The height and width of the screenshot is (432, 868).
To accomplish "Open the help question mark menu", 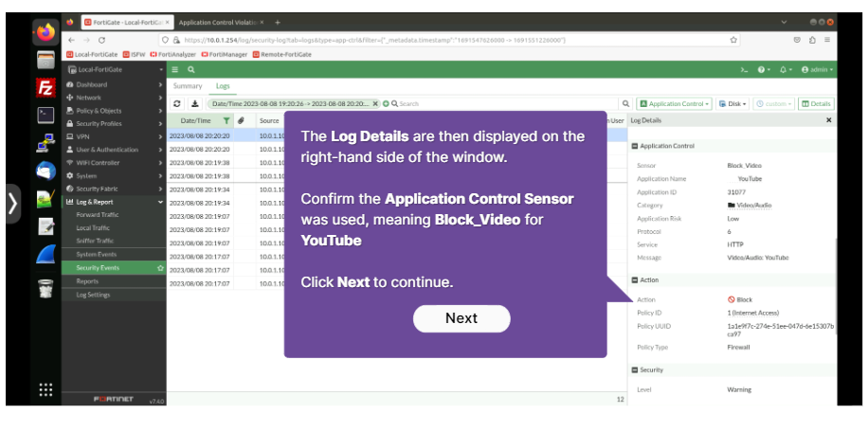I will 764,70.
